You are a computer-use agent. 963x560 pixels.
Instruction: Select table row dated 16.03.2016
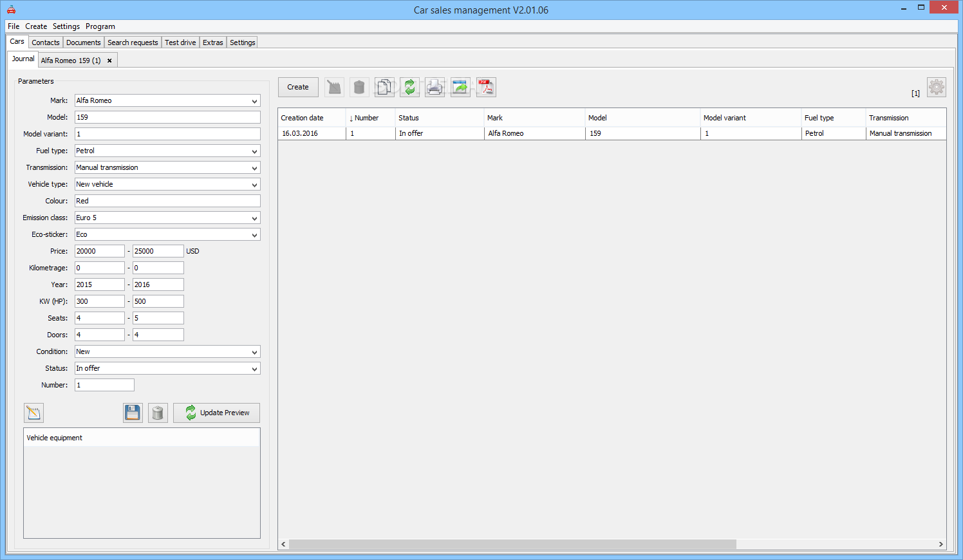[x=612, y=133]
